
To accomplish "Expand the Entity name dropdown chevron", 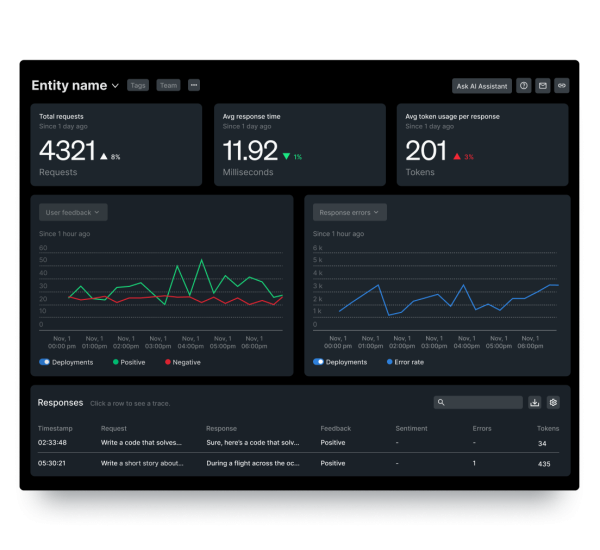I will 116,87.
